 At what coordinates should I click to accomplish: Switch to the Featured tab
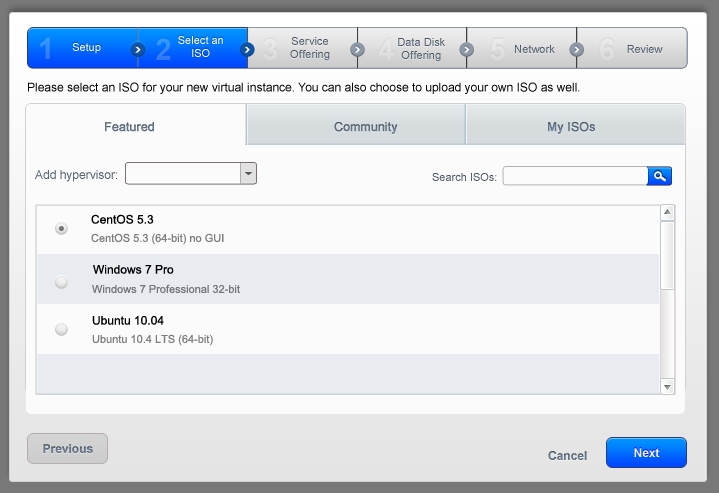coord(129,127)
